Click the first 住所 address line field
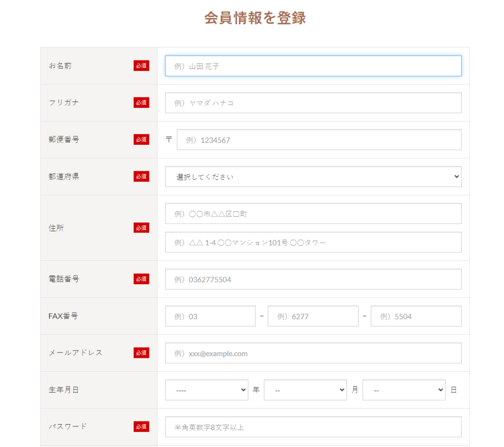This screenshot has height=447, width=504. (x=313, y=214)
